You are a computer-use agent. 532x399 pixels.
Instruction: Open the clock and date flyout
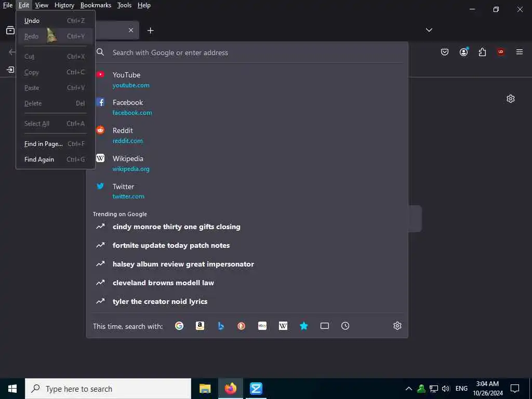pos(487,389)
